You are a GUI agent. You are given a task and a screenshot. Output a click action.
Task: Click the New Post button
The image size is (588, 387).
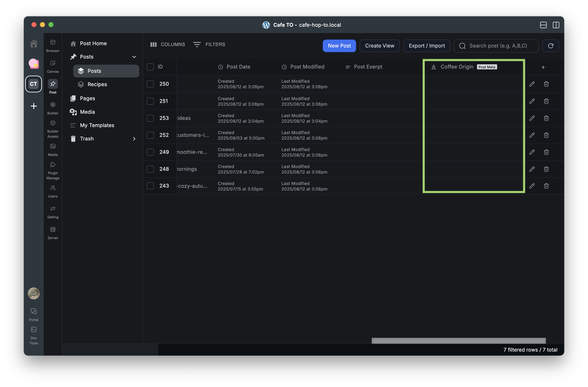339,46
